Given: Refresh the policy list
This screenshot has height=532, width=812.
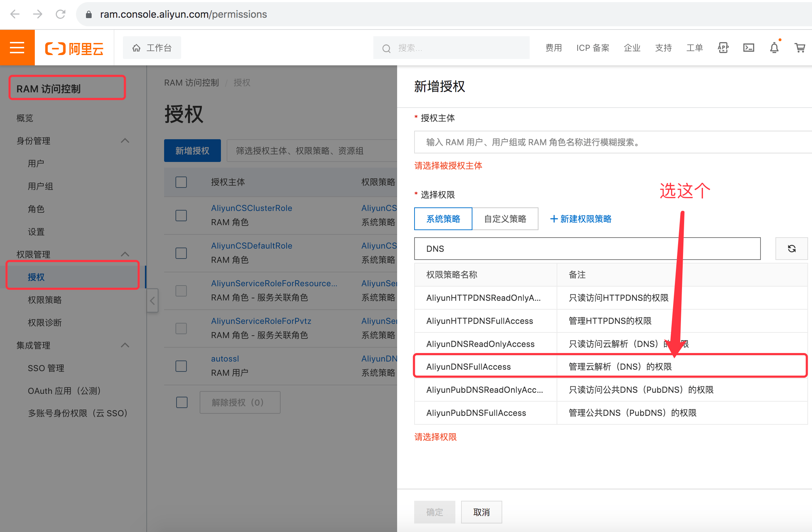Looking at the screenshot, I should click(x=791, y=249).
